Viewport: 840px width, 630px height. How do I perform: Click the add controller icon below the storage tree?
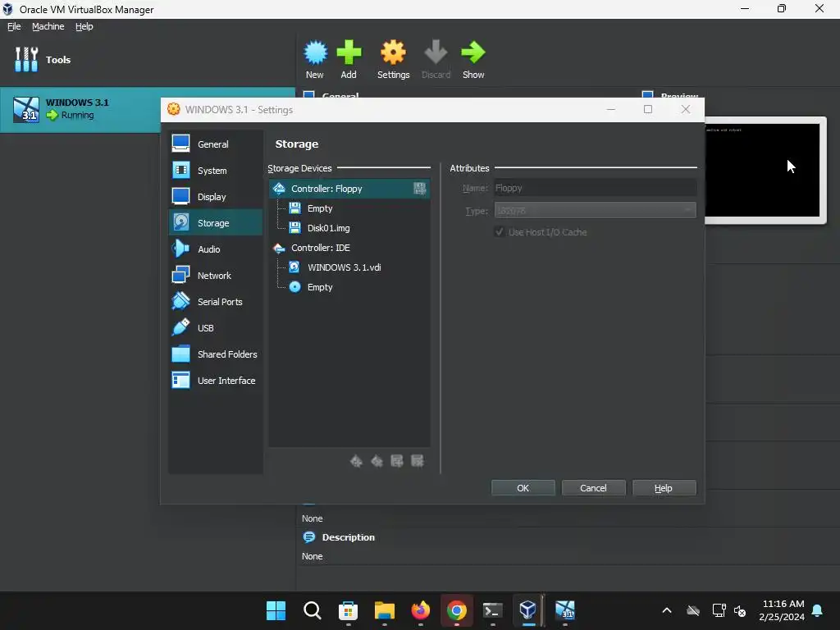click(x=356, y=461)
